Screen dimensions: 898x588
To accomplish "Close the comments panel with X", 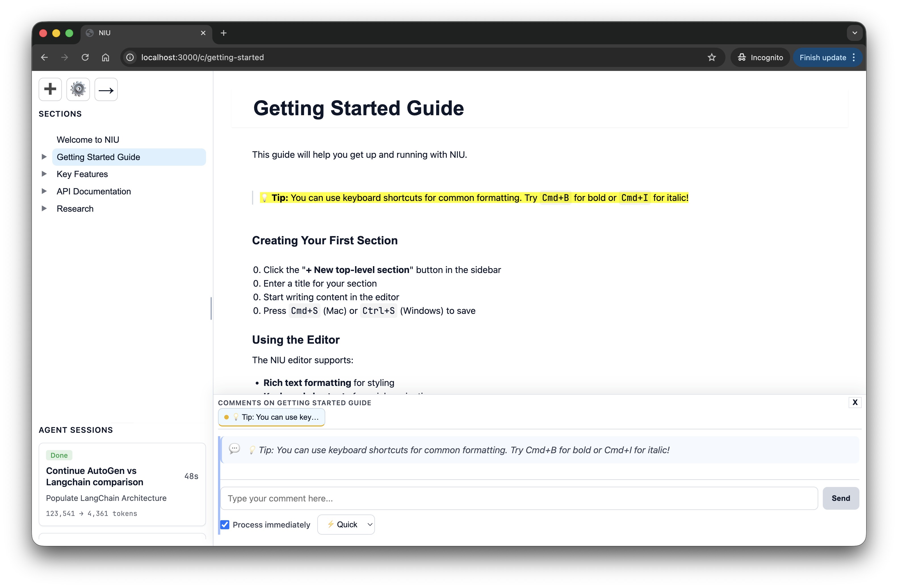I will pyautogui.click(x=855, y=402).
